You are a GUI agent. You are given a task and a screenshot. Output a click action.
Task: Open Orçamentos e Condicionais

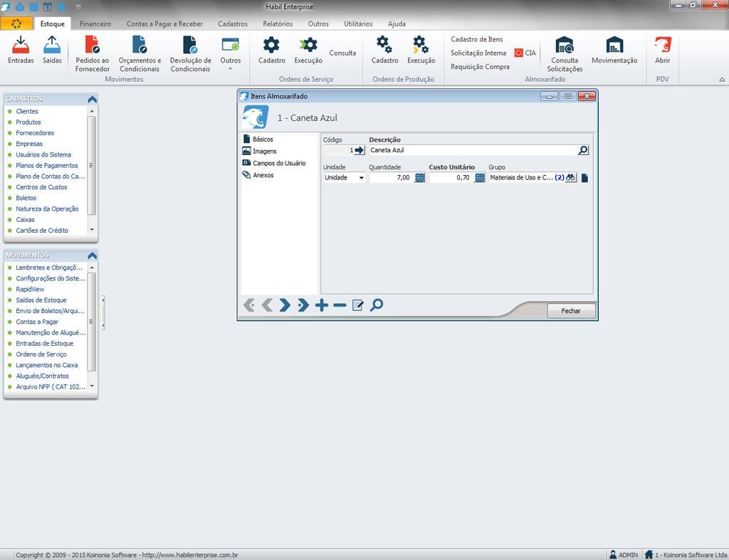pyautogui.click(x=140, y=54)
